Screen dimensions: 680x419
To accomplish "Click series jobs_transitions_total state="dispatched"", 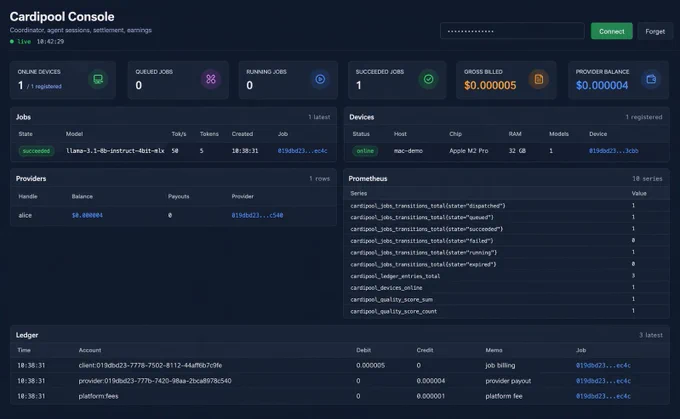I will (x=428, y=206).
